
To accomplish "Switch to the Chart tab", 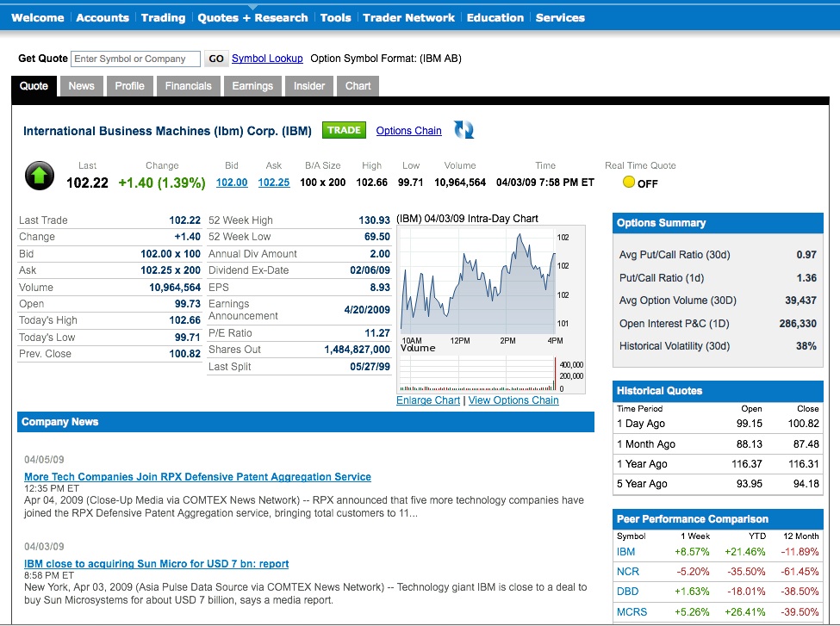I will point(358,86).
